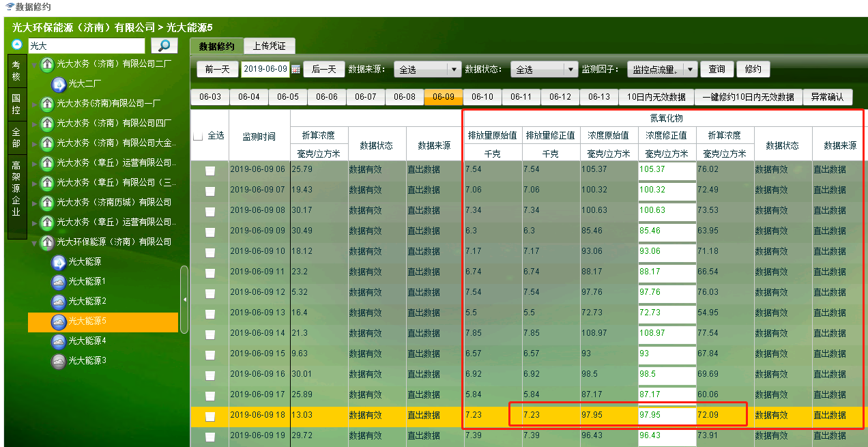Check the row 2019-06-09 12 checkbox
Screen dimensions: 868x447
coord(210,293)
